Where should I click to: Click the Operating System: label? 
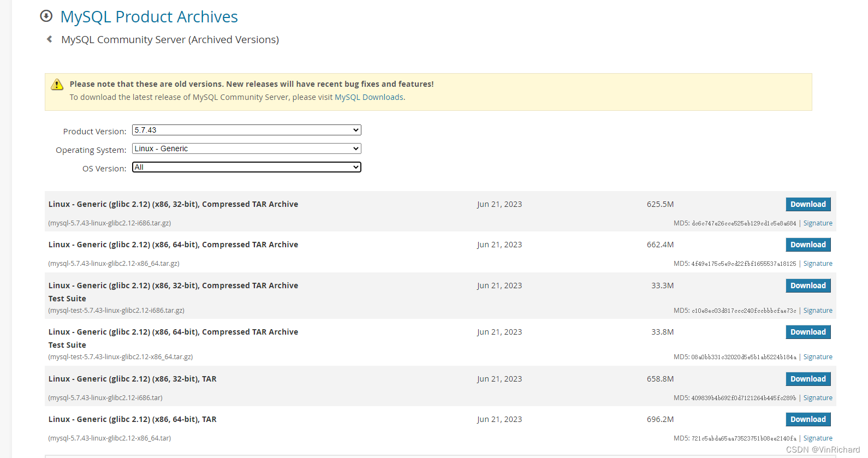tap(91, 150)
